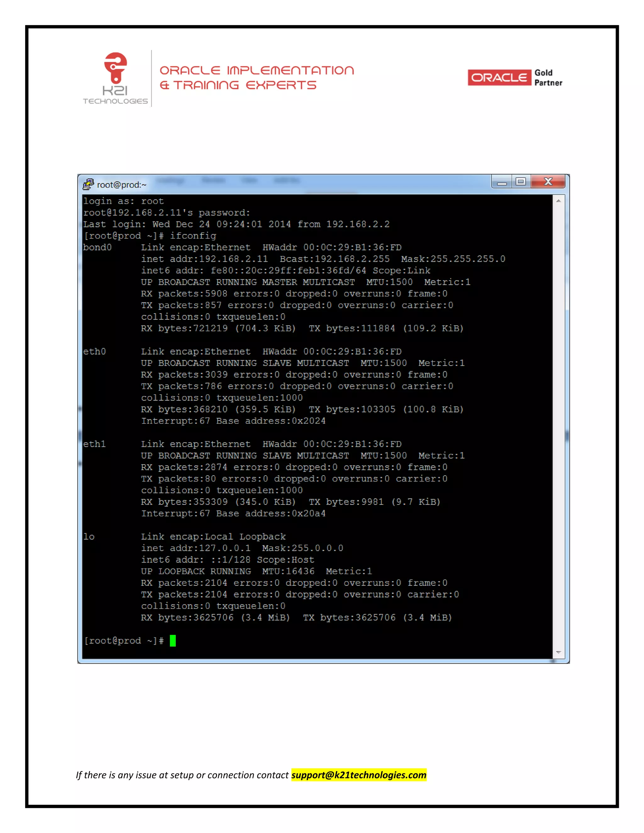Click the PuTTY icon in title bar
The height and width of the screenshot is (833, 644).
[88, 184]
